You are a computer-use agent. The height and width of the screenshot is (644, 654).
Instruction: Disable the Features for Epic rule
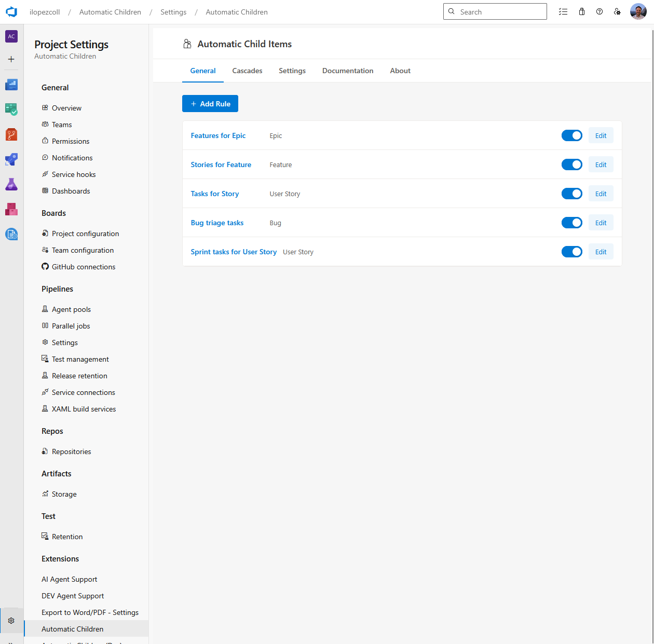(571, 135)
